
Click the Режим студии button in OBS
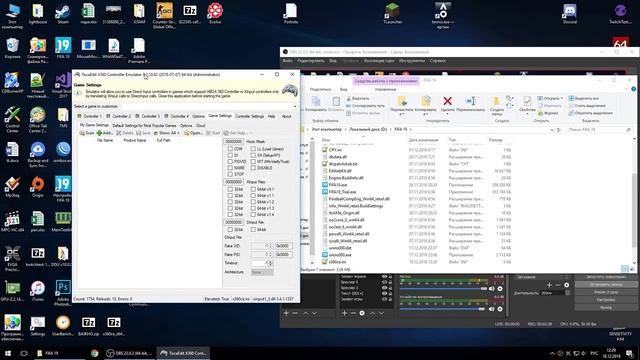pyautogui.click(x=606, y=292)
